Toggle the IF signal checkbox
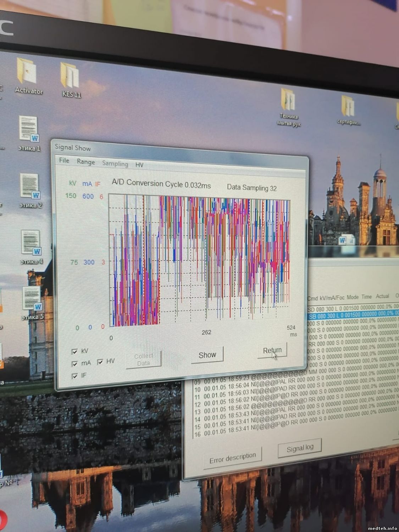The height and width of the screenshot is (532, 399). (x=74, y=376)
